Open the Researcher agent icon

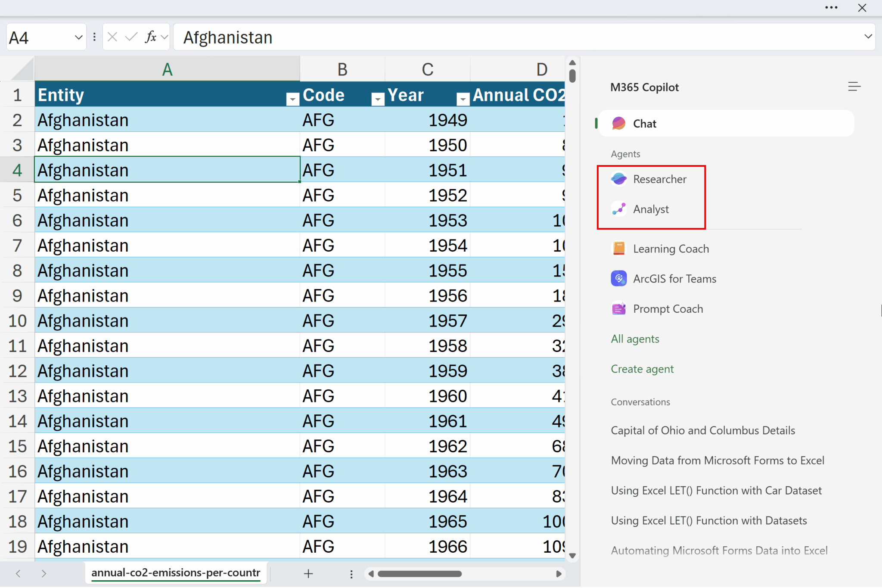click(x=619, y=179)
